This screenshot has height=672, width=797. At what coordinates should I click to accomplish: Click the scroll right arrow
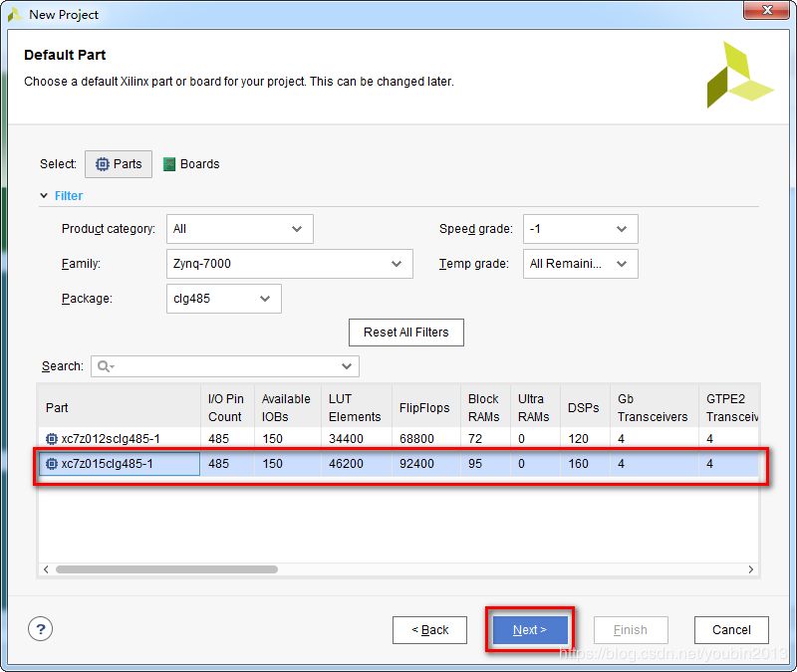tap(751, 569)
